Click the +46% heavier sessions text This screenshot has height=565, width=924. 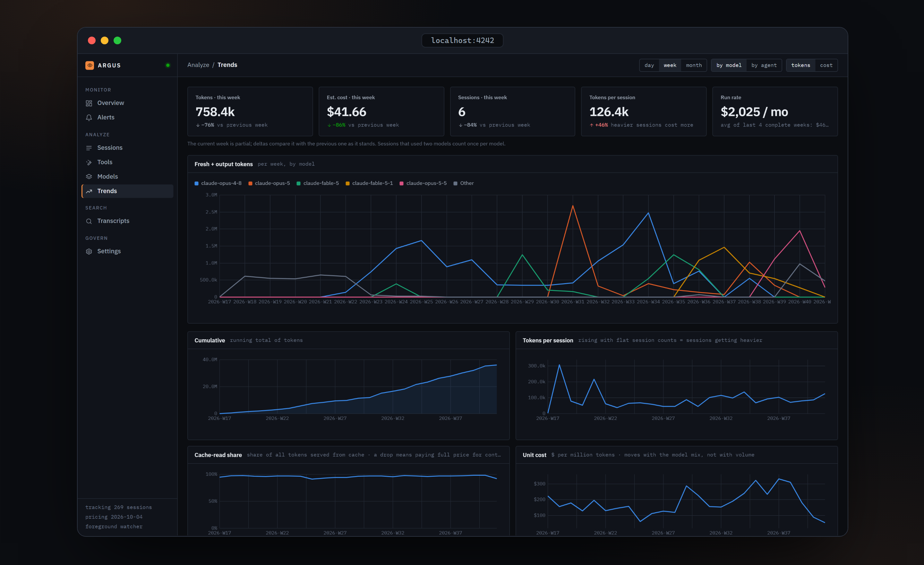coord(641,125)
